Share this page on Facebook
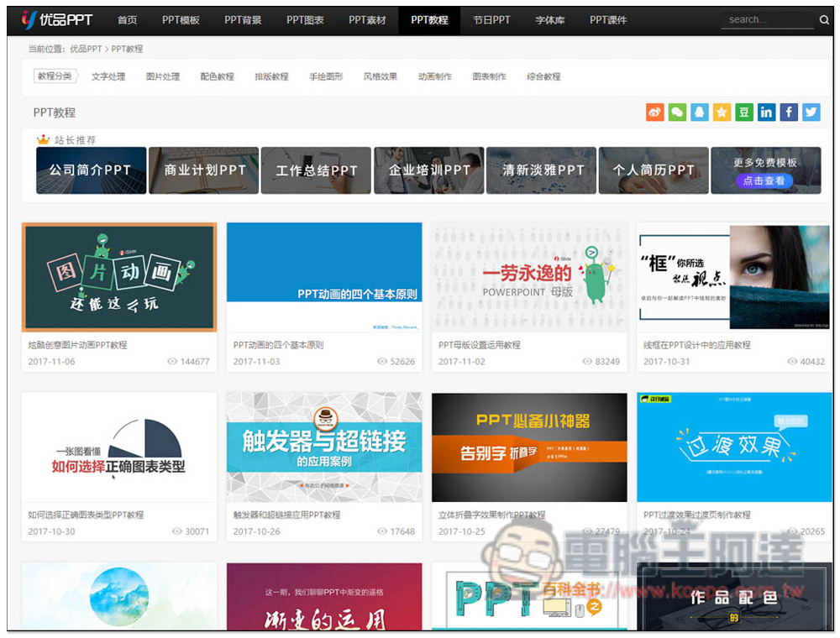 point(789,112)
